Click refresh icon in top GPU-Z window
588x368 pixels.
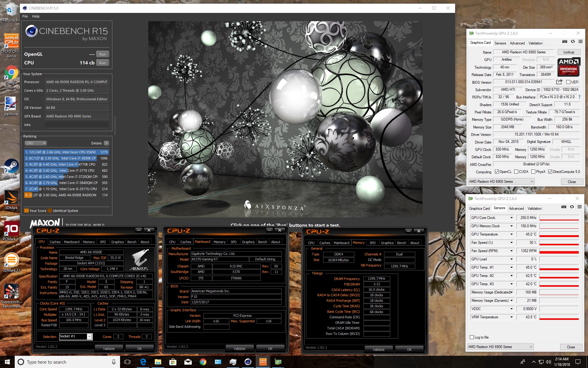pos(572,42)
